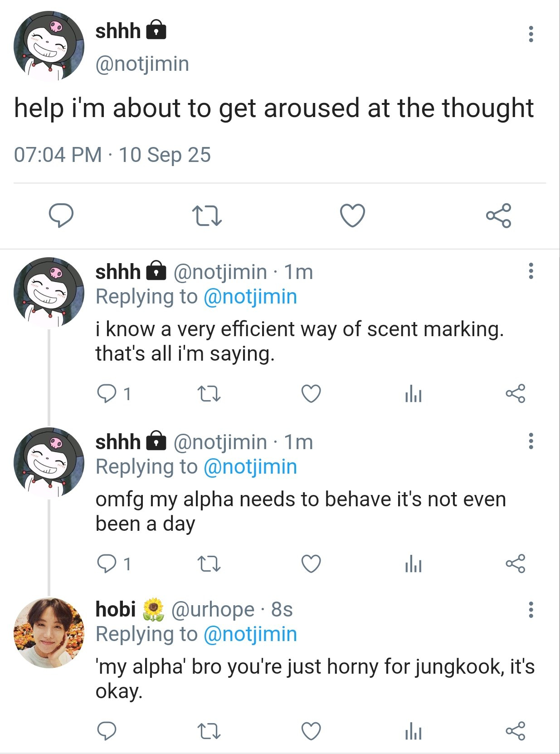Viewport: 560px width, 754px height.
Task: Open @notjimin link in hobi's reply
Action: pos(250,634)
